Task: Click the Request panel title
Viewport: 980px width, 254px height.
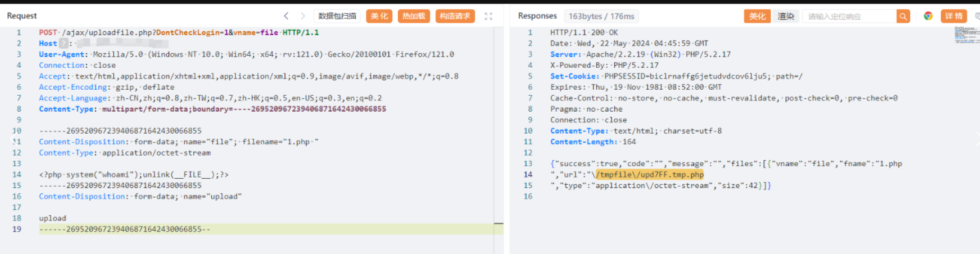Action: [x=22, y=16]
